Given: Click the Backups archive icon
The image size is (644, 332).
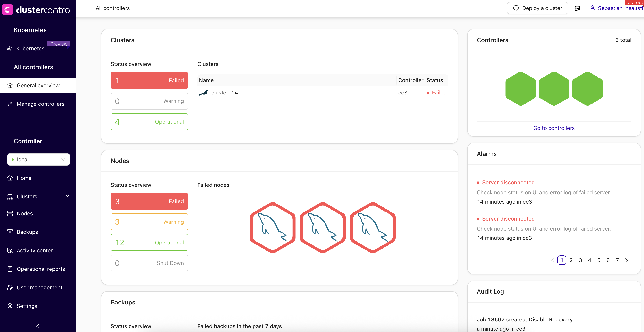Looking at the screenshot, I should (x=10, y=232).
